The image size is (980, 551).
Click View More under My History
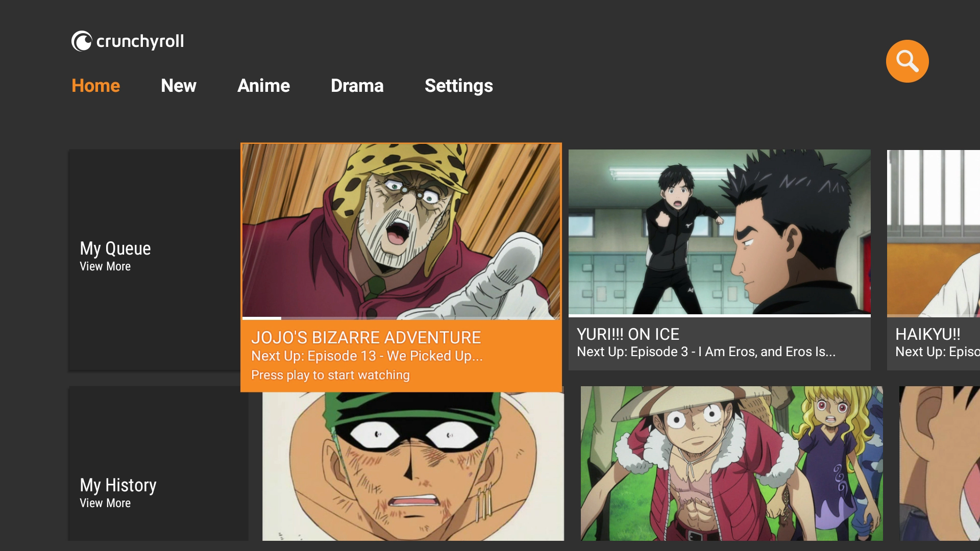click(x=105, y=504)
